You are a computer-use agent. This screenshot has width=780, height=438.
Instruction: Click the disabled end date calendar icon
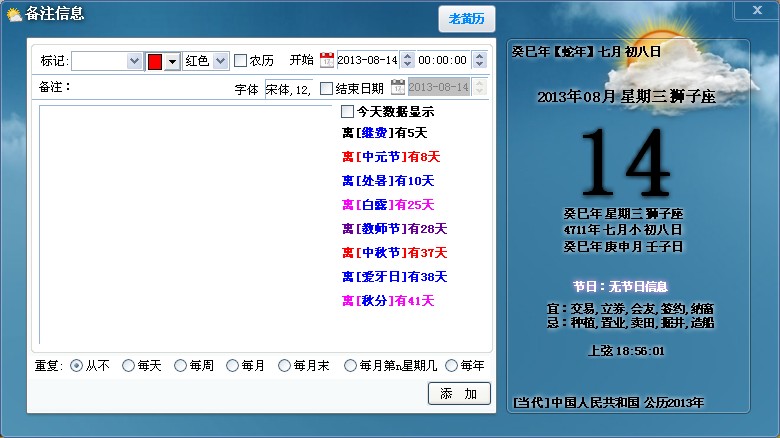[x=398, y=88]
